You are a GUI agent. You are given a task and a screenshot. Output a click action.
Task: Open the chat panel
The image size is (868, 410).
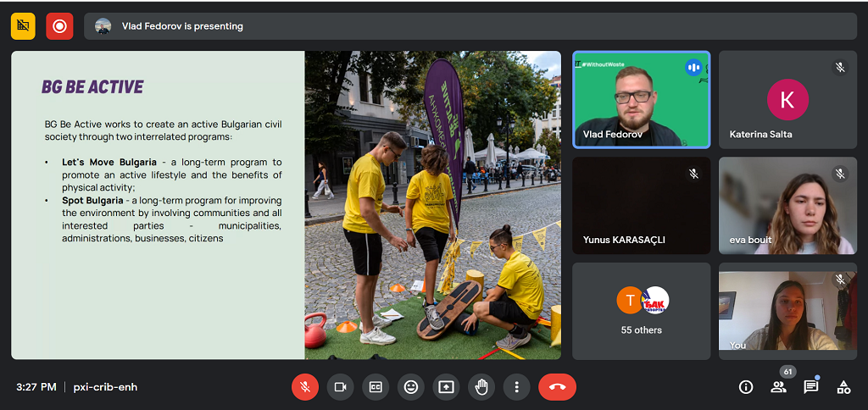[811, 387]
